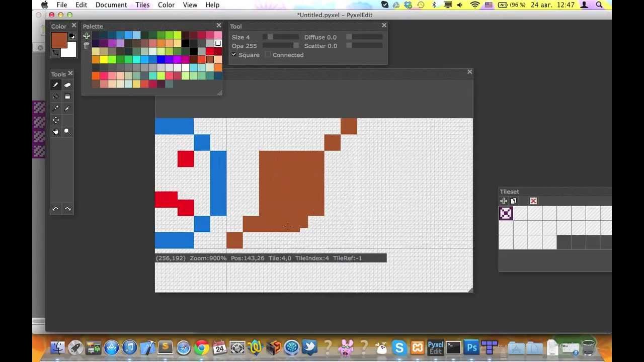Adjust the Scatter slider
644x362 pixels.
pyautogui.click(x=365, y=46)
